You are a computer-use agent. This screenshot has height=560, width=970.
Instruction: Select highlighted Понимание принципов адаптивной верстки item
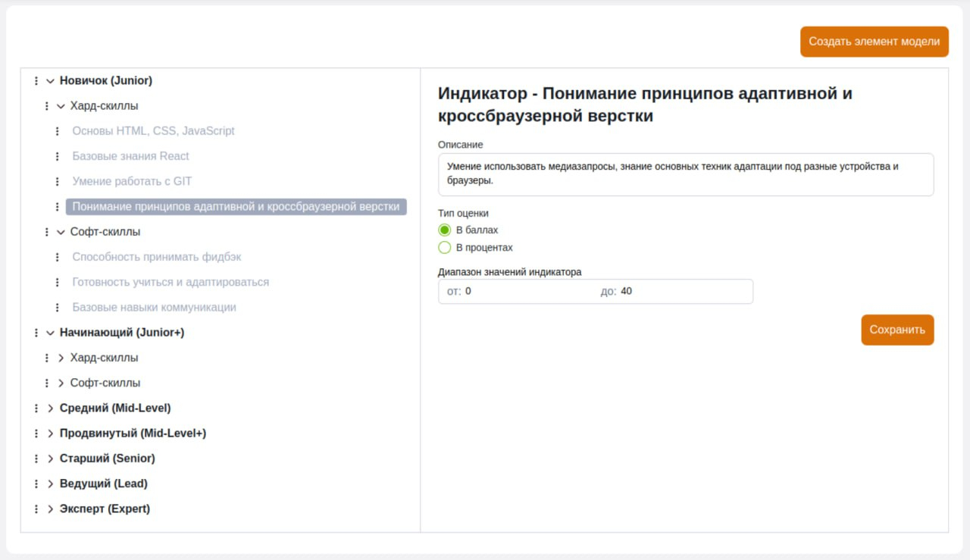[x=236, y=207]
